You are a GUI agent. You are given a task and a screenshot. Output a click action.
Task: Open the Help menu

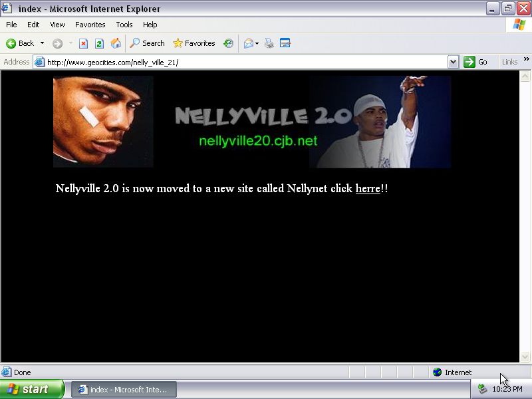click(x=150, y=25)
